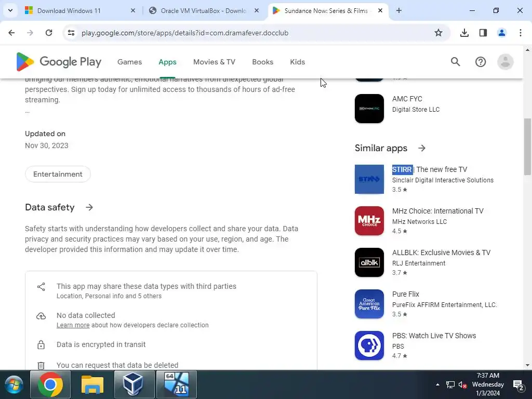Click the browser forward arrow

coord(30,33)
